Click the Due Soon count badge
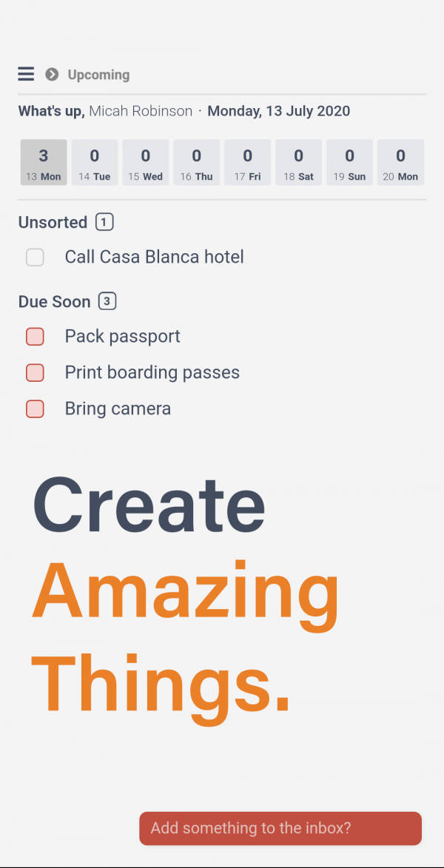Image resolution: width=444 pixels, height=868 pixels. 107,302
